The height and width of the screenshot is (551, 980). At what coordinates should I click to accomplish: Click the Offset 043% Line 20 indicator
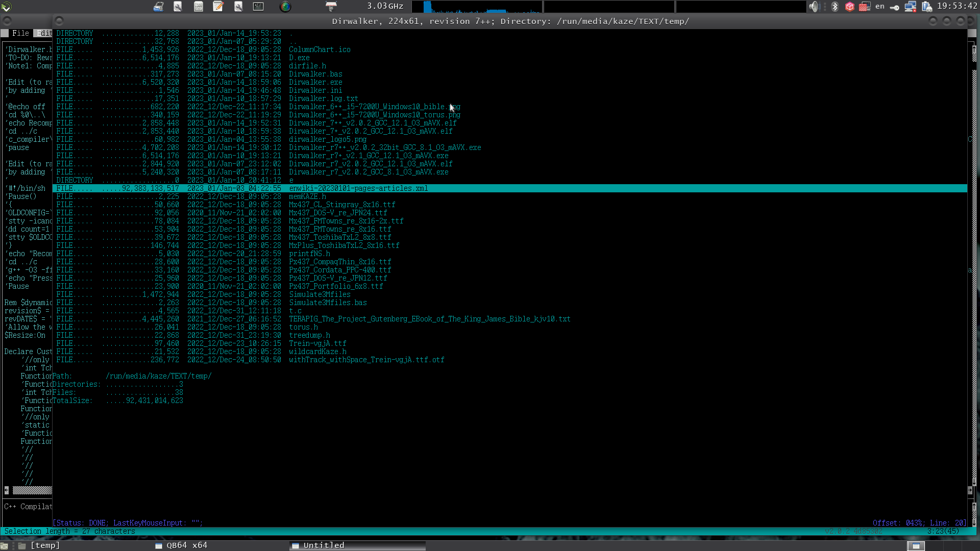[x=920, y=523]
